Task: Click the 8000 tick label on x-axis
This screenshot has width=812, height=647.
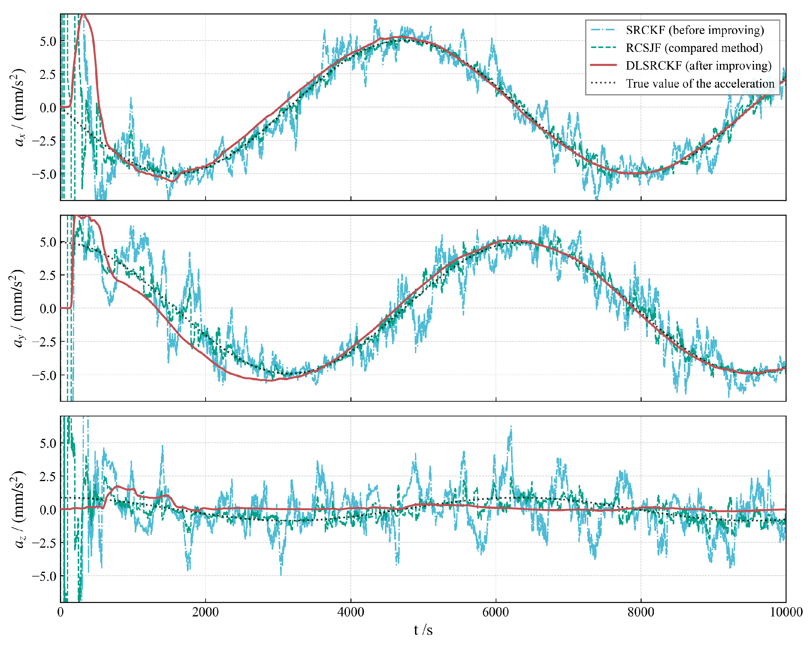Action: click(641, 612)
